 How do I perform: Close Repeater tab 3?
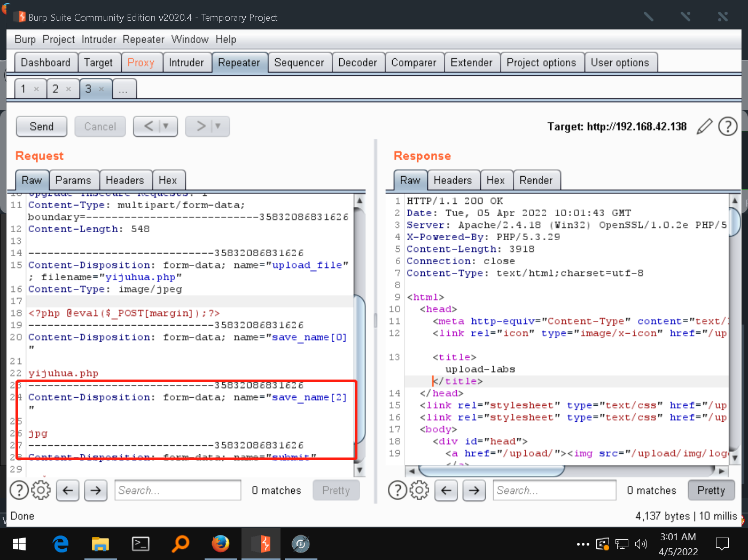(x=102, y=89)
